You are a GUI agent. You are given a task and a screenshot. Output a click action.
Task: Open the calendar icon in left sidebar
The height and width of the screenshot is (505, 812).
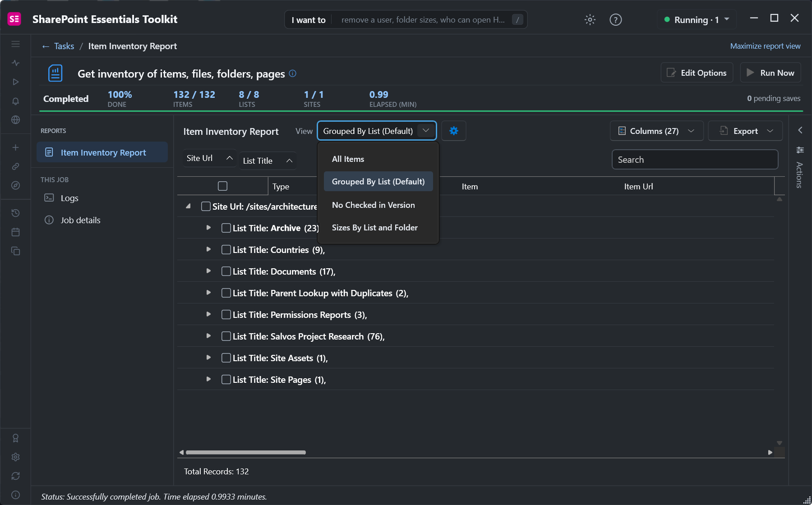15,232
